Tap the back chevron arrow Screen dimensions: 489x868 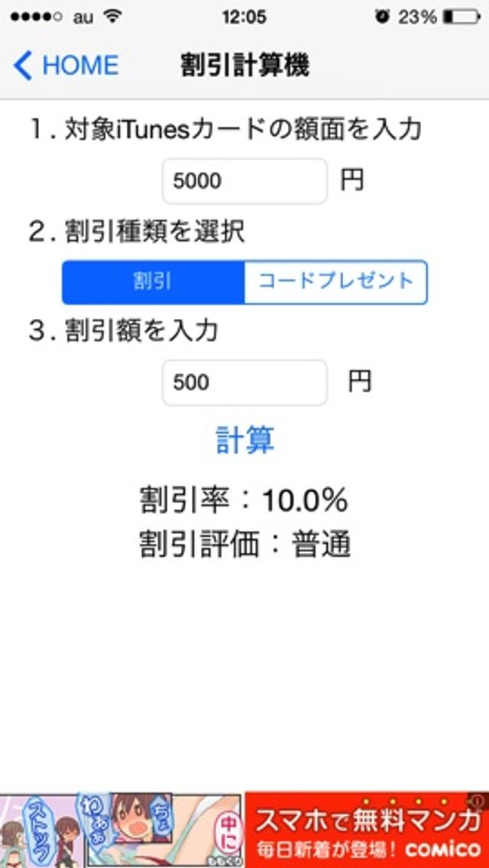[23, 66]
